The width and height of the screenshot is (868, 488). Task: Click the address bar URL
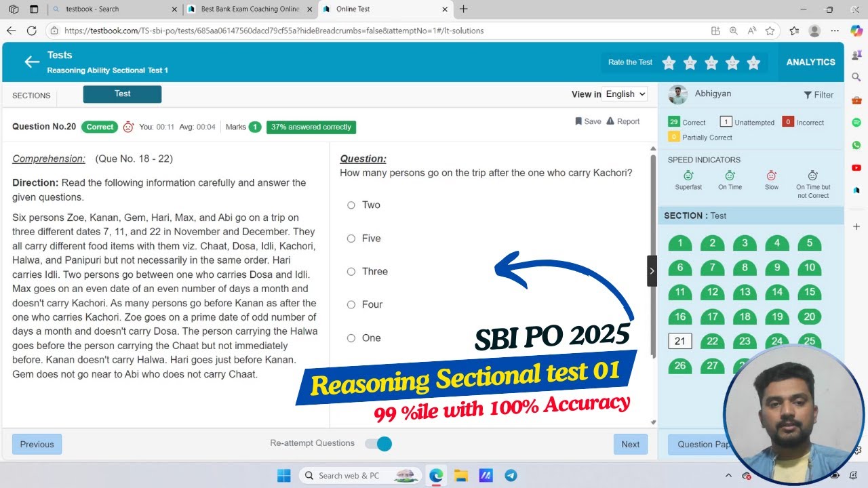[x=274, y=30]
